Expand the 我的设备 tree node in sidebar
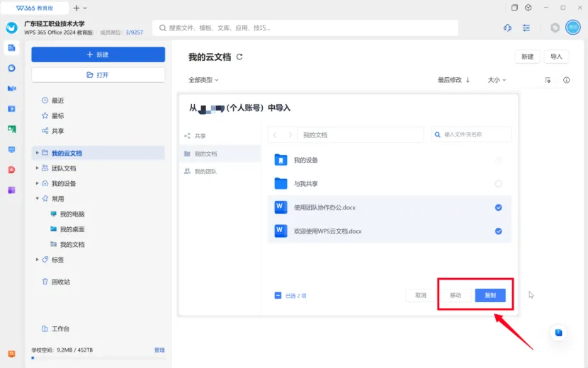Screen dimensions: 588x368 [x=37, y=183]
